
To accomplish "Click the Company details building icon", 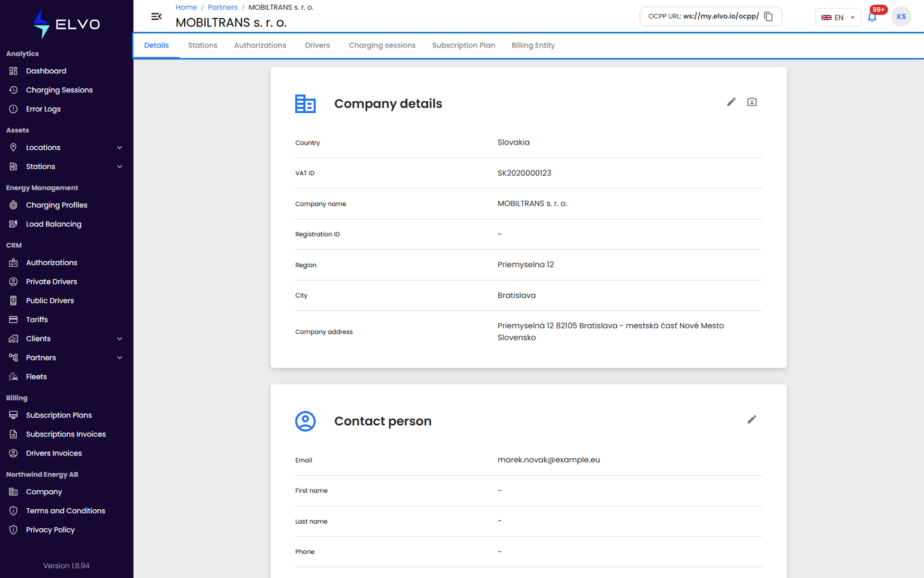I will (x=305, y=103).
